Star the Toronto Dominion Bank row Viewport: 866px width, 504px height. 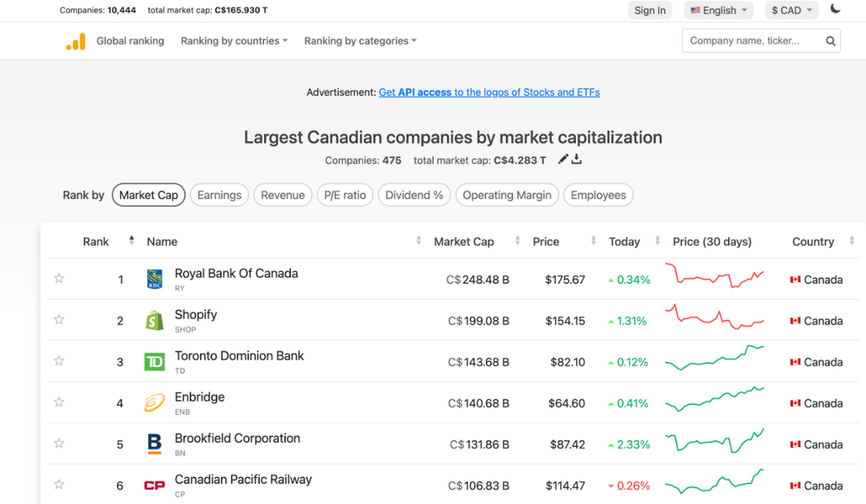pos(59,360)
